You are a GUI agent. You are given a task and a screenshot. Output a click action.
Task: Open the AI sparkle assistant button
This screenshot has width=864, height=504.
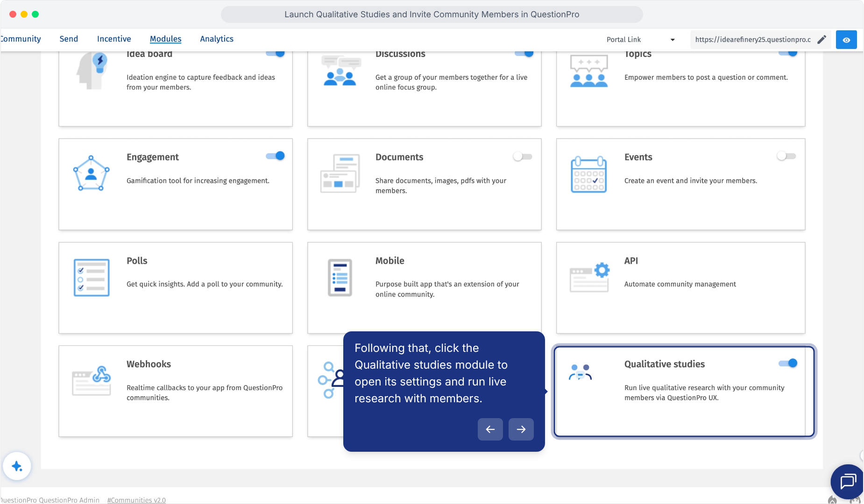tap(17, 466)
